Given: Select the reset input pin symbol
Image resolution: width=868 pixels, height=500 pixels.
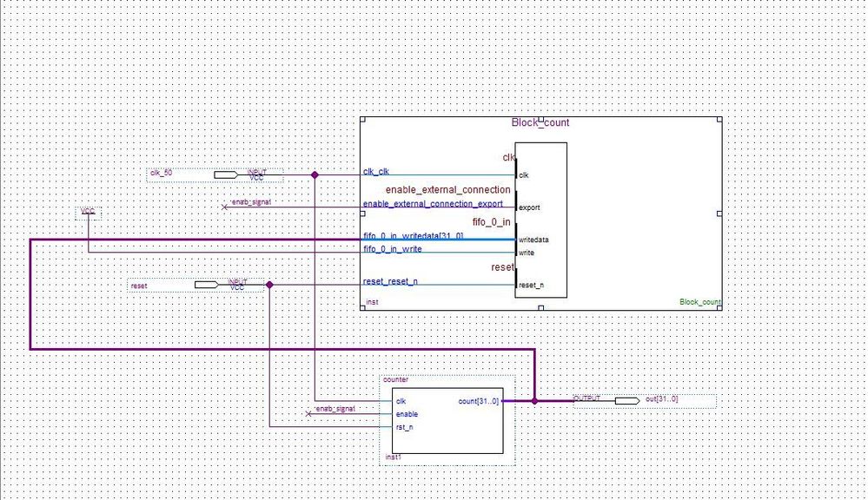Looking at the screenshot, I should 207,285.
